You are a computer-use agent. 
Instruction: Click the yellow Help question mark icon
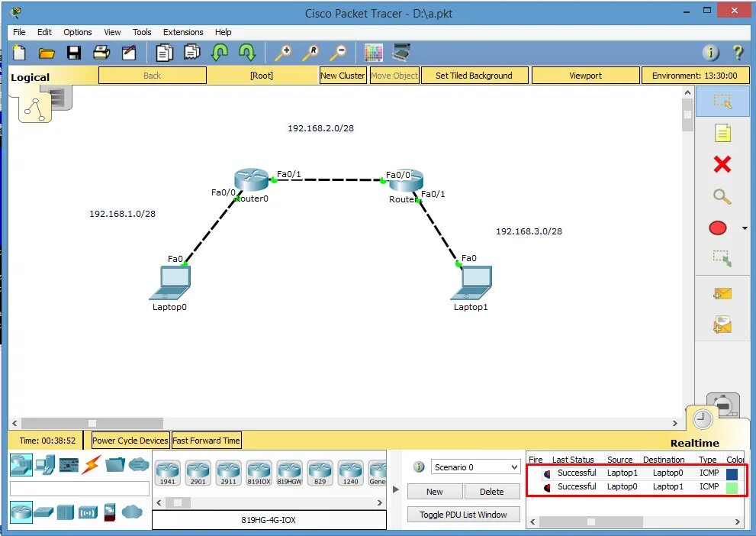[x=737, y=52]
